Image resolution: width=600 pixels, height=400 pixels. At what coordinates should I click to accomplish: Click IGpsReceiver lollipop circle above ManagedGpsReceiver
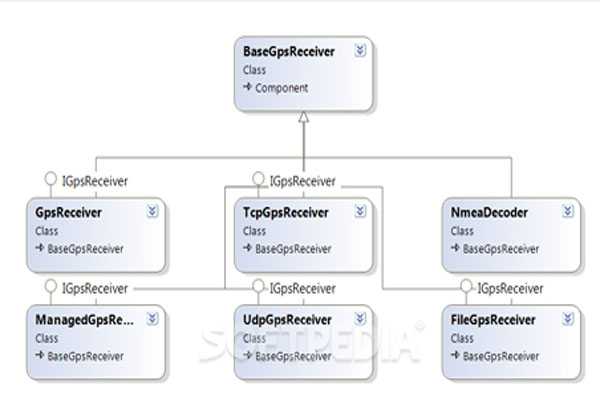pyautogui.click(x=50, y=288)
